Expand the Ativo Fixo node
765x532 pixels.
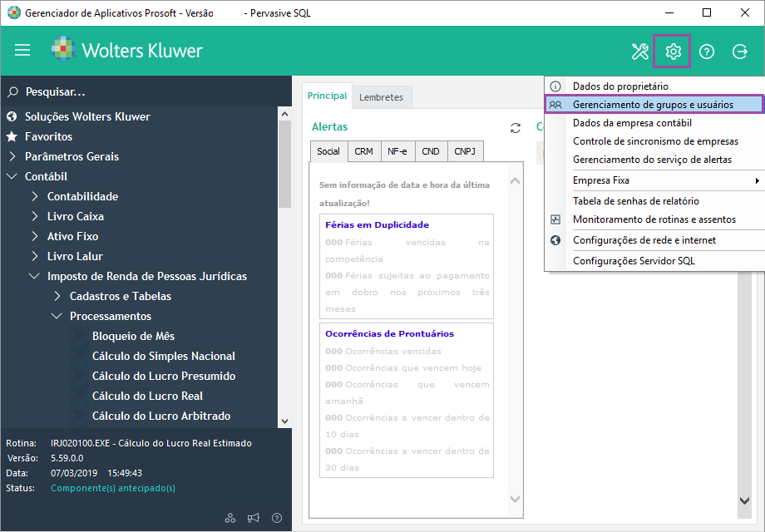[x=35, y=237]
